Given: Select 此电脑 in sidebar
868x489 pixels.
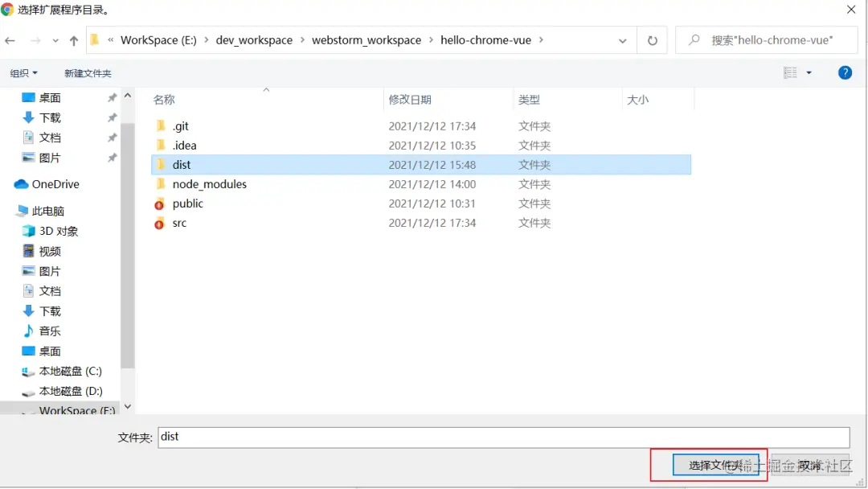Looking at the screenshot, I should 48,211.
